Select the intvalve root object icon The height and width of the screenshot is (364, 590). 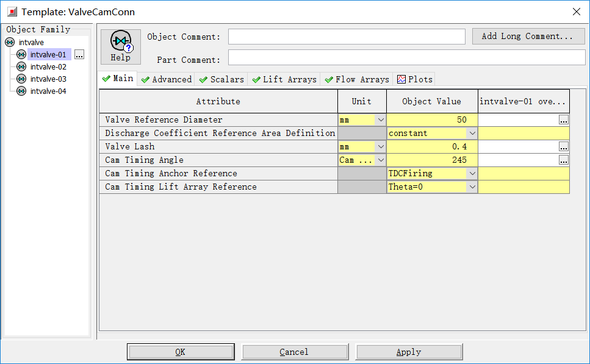10,43
